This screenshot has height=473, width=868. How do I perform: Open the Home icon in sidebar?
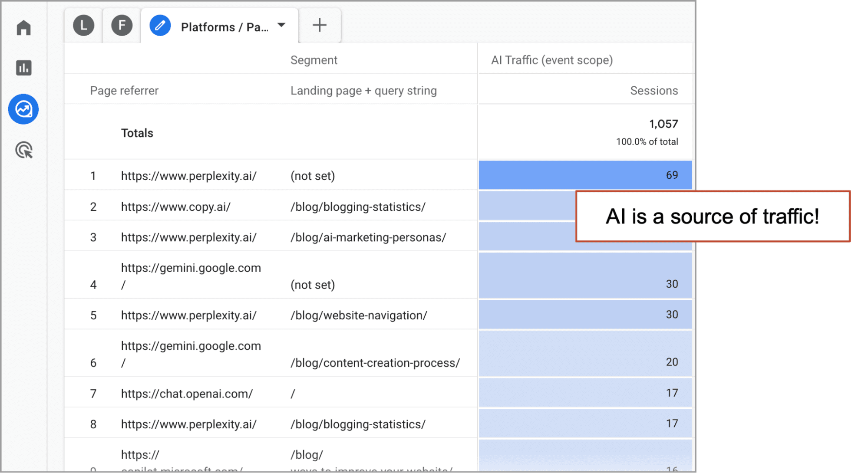coord(23,28)
